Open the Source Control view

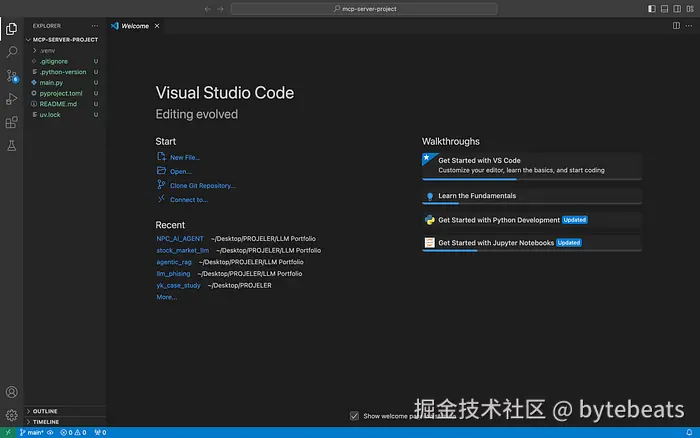12,75
